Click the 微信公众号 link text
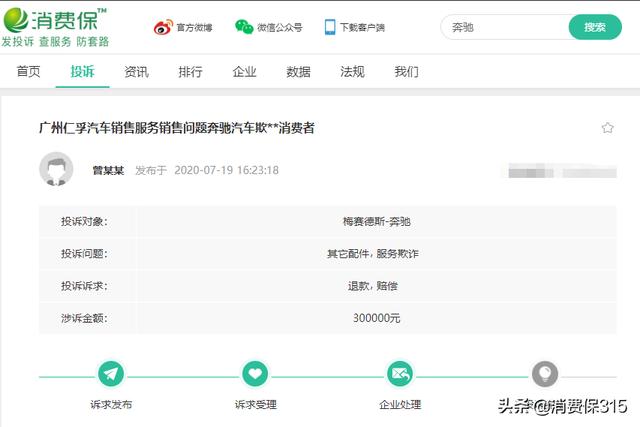 [x=280, y=27]
